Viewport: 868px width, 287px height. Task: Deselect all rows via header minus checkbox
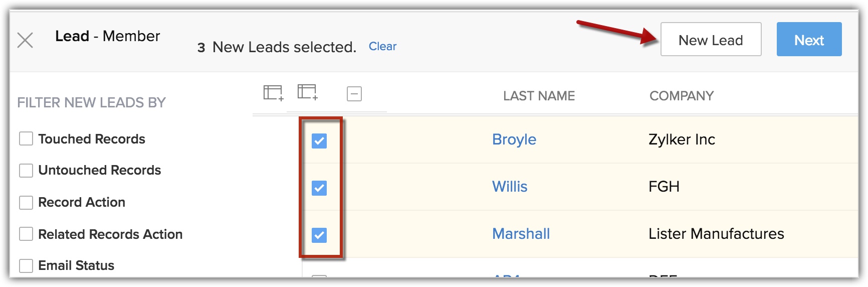click(x=354, y=94)
